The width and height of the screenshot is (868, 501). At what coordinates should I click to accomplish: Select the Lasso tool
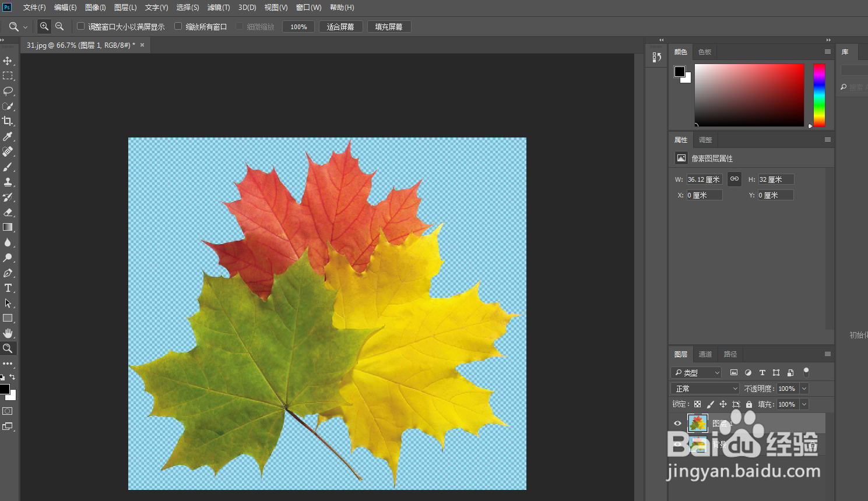point(8,91)
